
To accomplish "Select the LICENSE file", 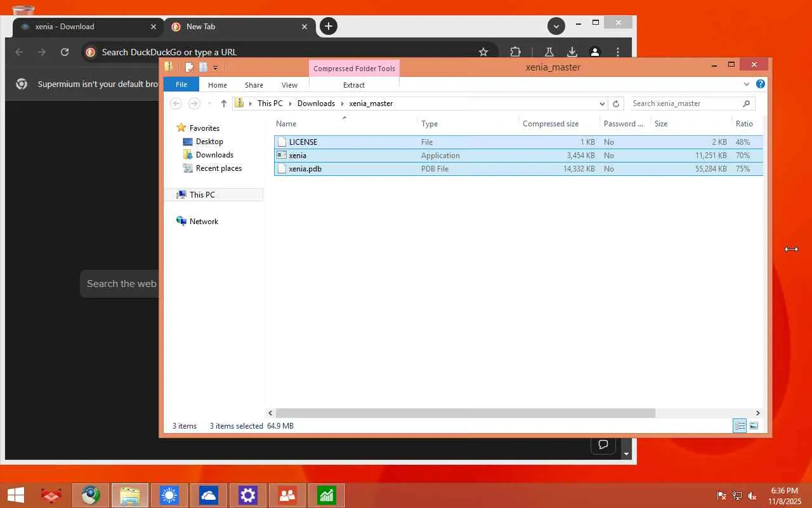I will [518, 142].
